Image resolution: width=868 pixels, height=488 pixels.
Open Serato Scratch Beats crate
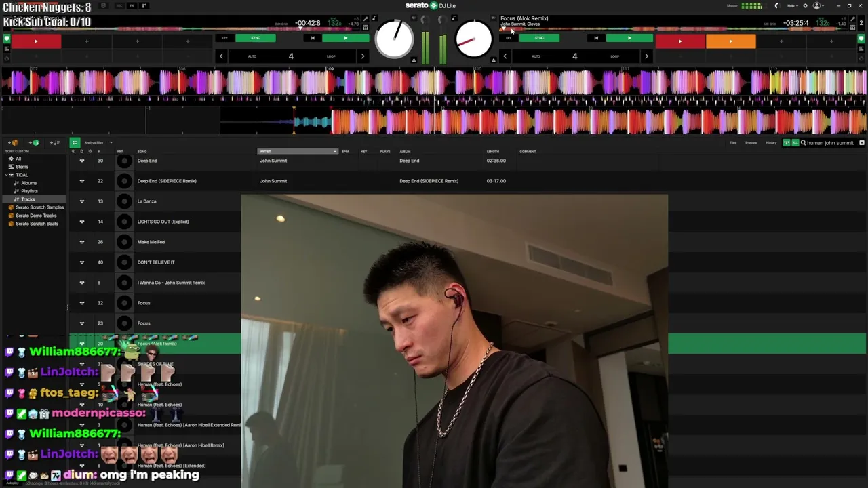pyautogui.click(x=37, y=224)
